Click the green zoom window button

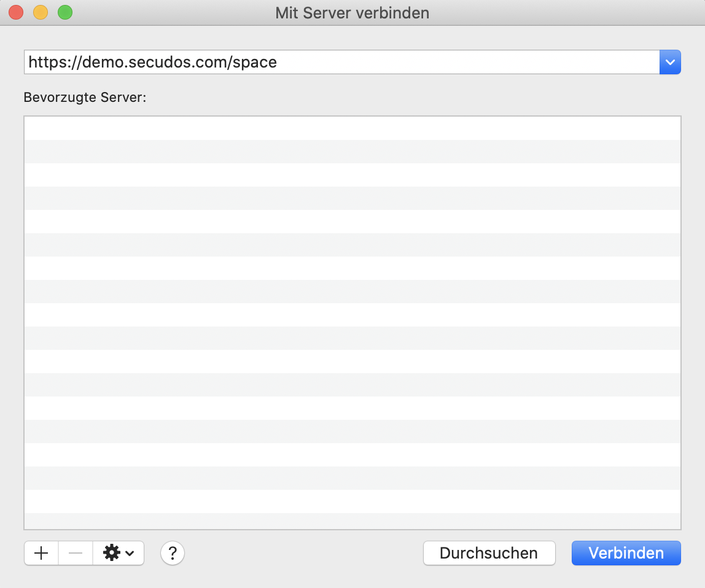[64, 12]
